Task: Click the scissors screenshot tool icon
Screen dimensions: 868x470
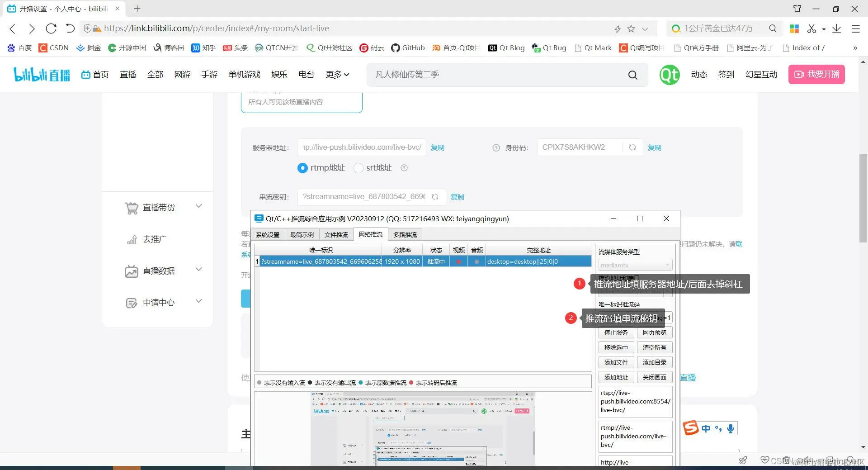Action: tap(812, 28)
